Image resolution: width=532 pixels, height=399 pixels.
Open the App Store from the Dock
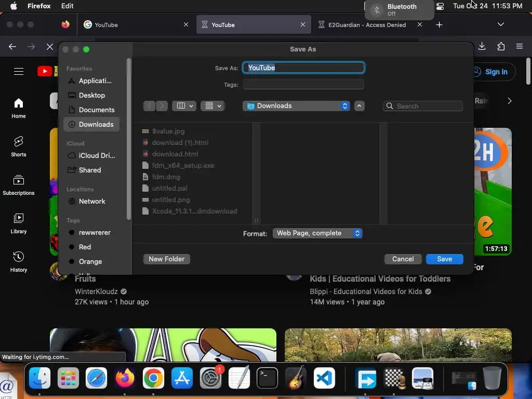(182, 378)
